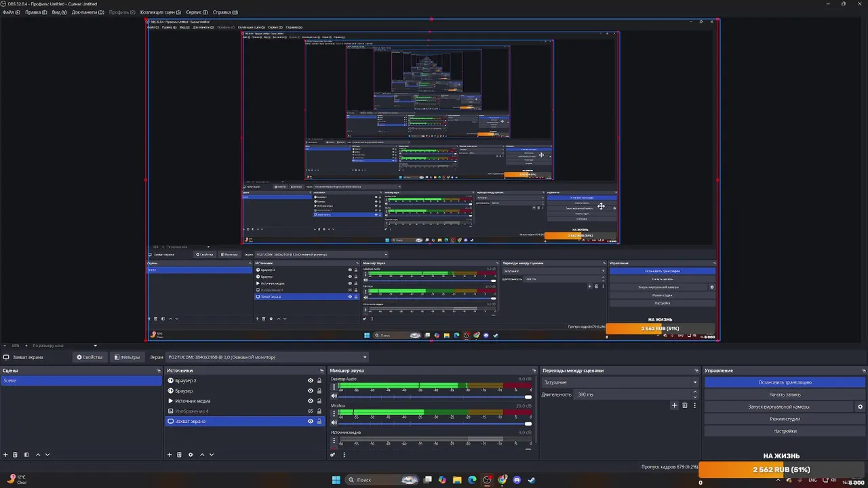This screenshot has height=488, width=868.
Task: Move scene up in the Сцены panel
Action: (38, 455)
